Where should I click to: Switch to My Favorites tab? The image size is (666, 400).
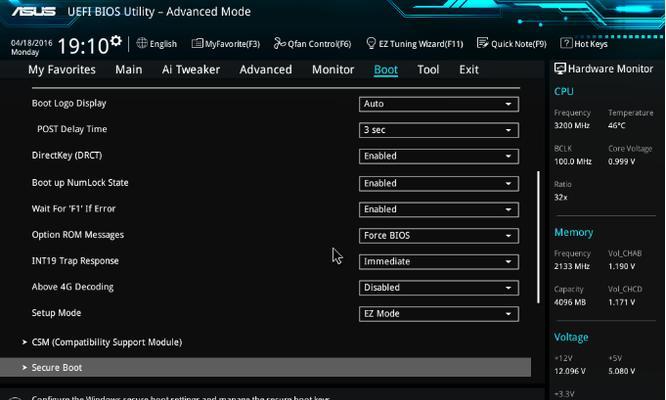(62, 70)
